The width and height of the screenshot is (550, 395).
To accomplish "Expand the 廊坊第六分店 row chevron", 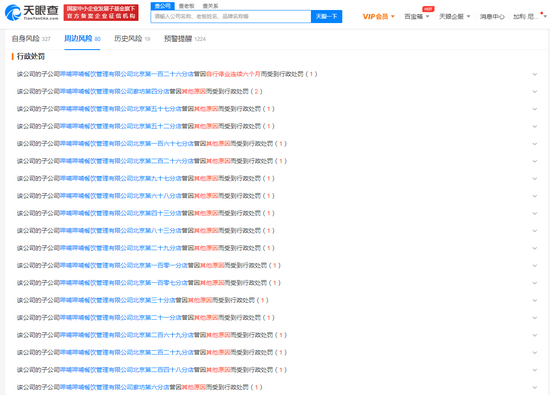I will (535, 387).
